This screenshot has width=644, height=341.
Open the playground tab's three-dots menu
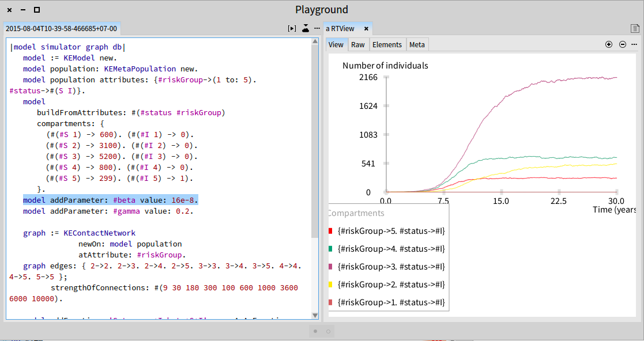(x=317, y=28)
